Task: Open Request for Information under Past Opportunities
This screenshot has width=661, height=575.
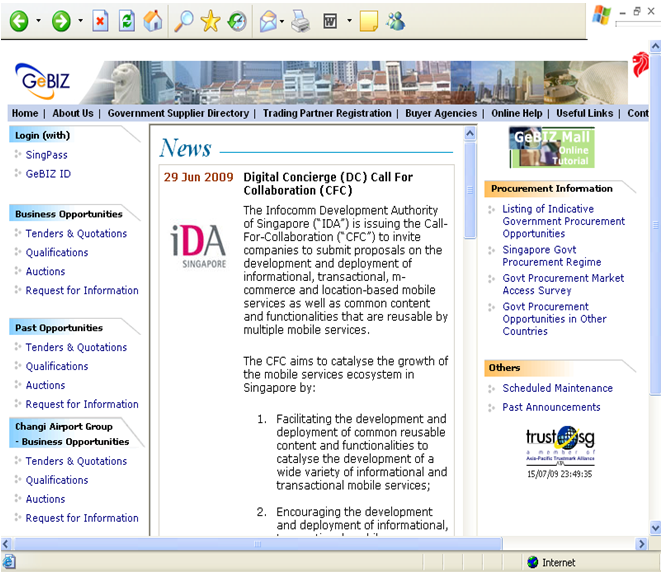Action: tap(82, 404)
